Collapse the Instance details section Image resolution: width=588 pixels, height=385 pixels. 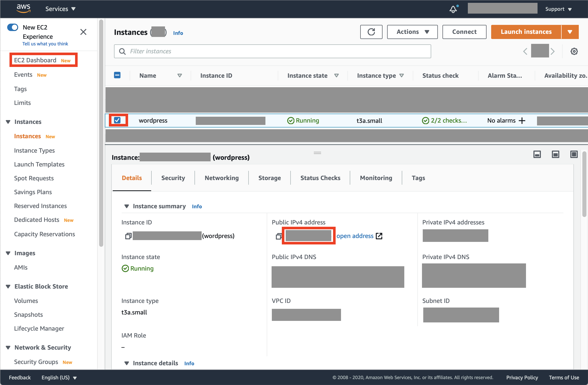tap(127, 363)
